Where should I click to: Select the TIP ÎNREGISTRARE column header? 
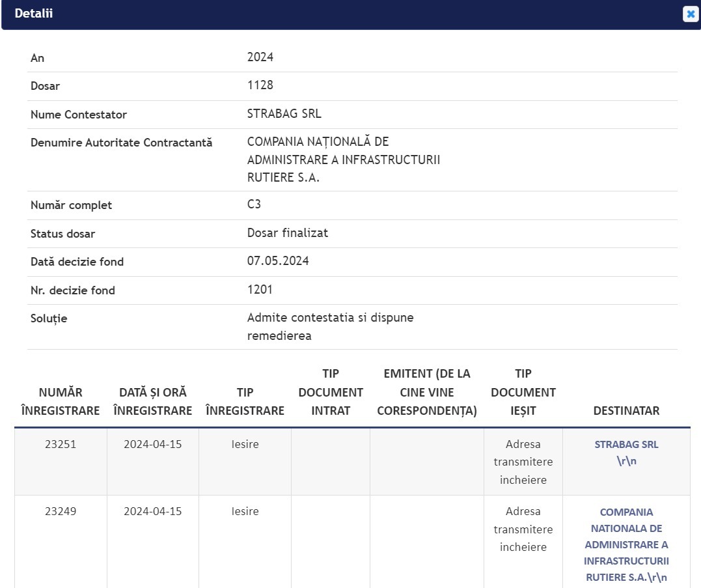click(245, 402)
